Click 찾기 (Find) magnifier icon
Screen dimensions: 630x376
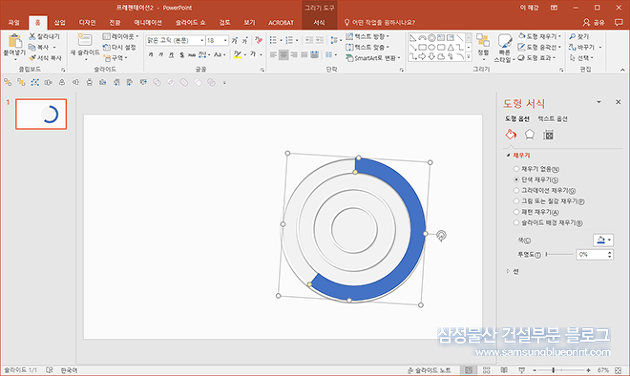tap(573, 37)
